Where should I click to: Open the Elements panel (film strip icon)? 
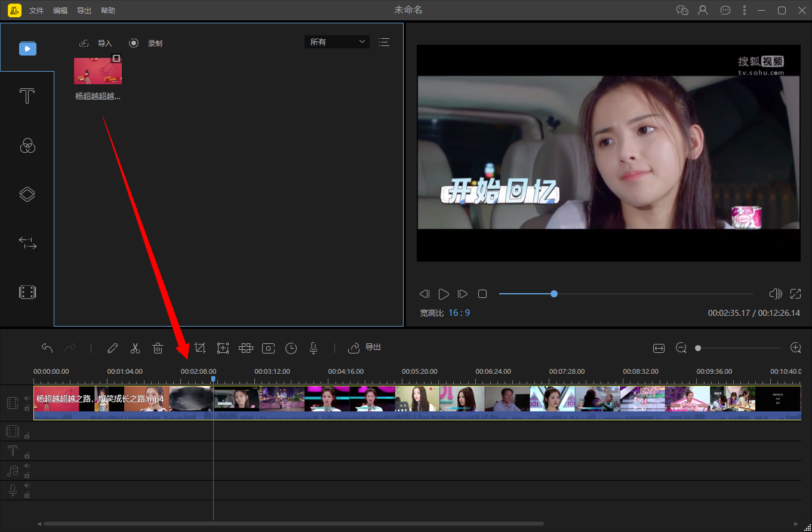point(27,292)
